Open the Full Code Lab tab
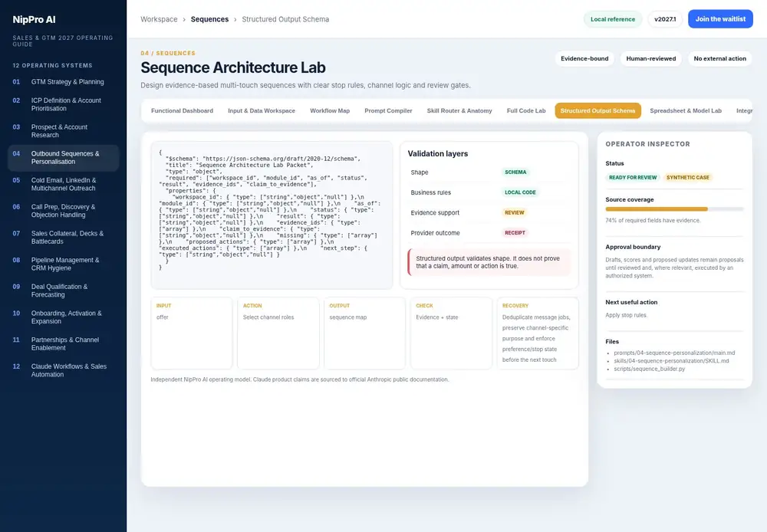Image resolution: width=767 pixels, height=532 pixels. click(x=526, y=110)
